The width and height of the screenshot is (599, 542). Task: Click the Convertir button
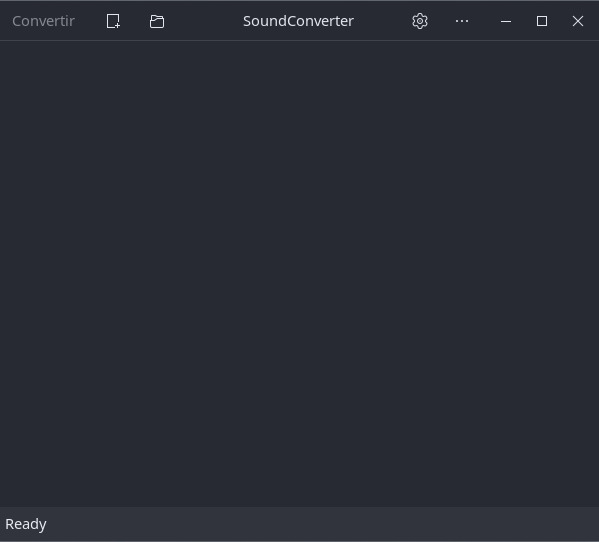click(x=43, y=21)
